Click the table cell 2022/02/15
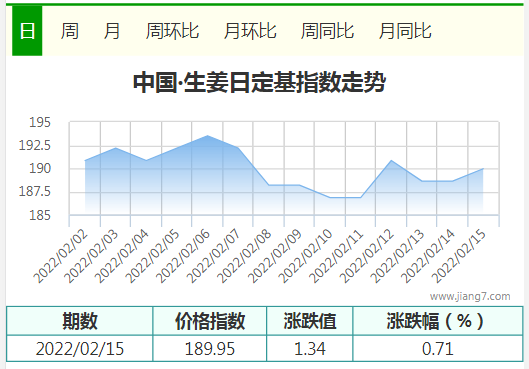This screenshot has height=369, width=529. pos(80,349)
